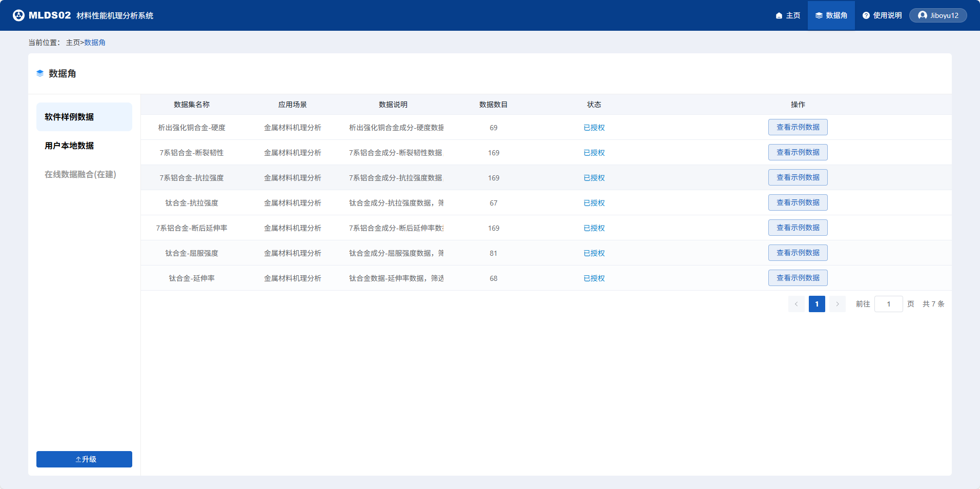View sample data for 析出强化铜合金-硬度
Screen dimensions: 980x489
point(798,127)
